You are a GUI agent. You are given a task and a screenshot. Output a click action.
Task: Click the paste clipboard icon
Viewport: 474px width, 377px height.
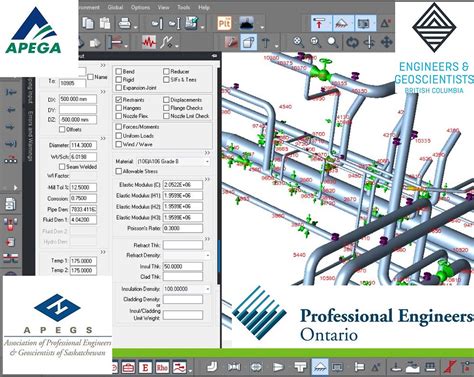pyautogui.click(x=105, y=23)
